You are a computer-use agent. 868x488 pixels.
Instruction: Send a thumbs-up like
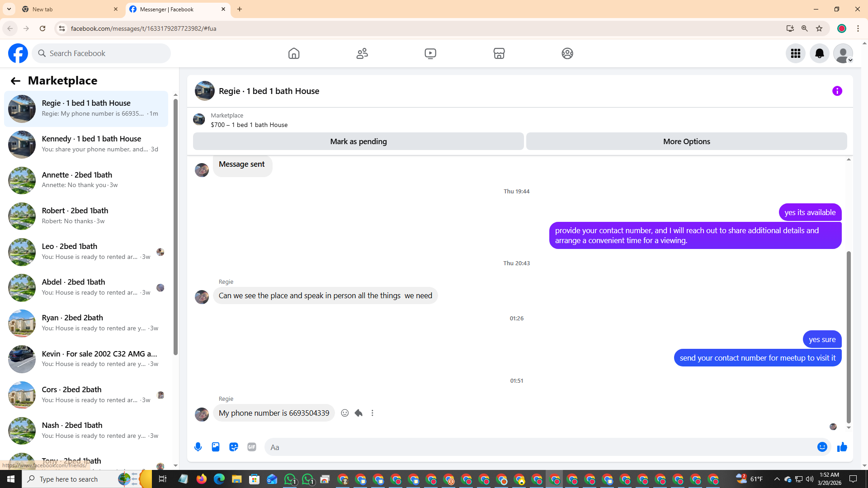(x=842, y=447)
